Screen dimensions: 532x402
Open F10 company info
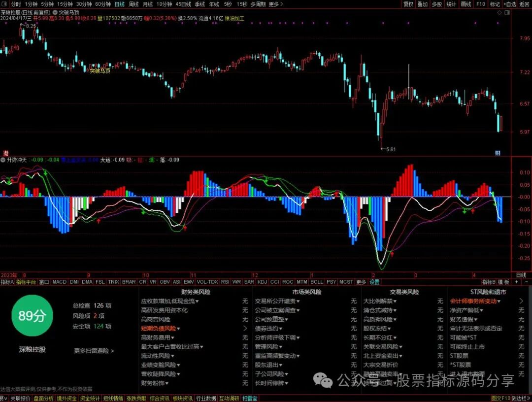(481, 4)
